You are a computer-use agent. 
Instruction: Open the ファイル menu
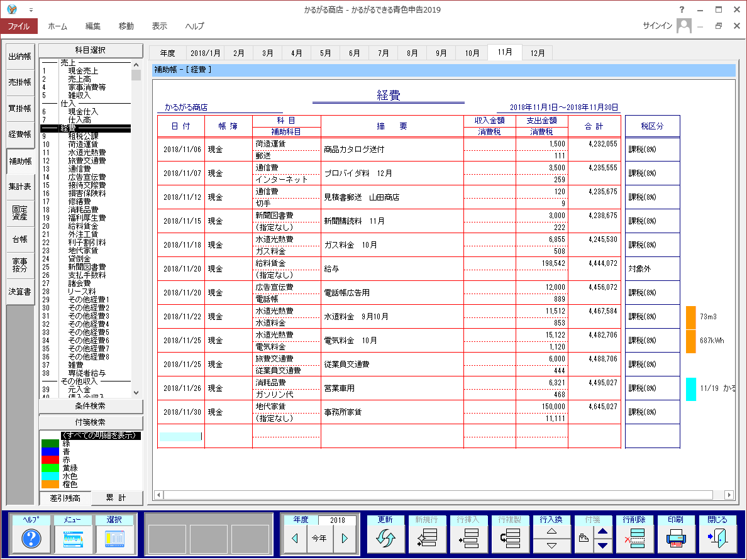(x=19, y=26)
